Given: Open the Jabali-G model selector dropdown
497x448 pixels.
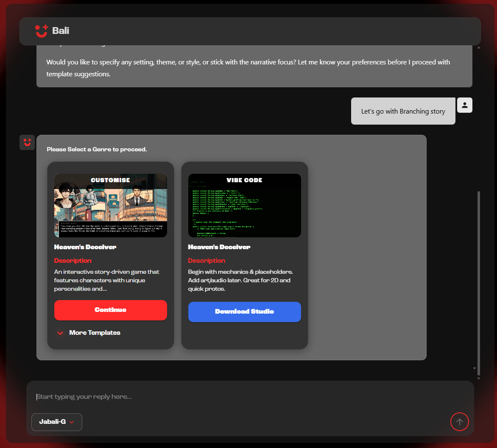Looking at the screenshot, I should (56, 422).
